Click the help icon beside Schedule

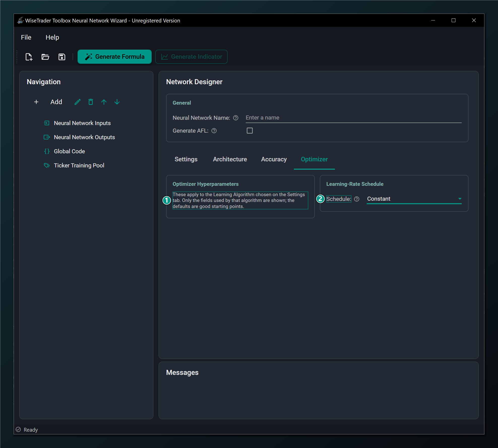[357, 199]
